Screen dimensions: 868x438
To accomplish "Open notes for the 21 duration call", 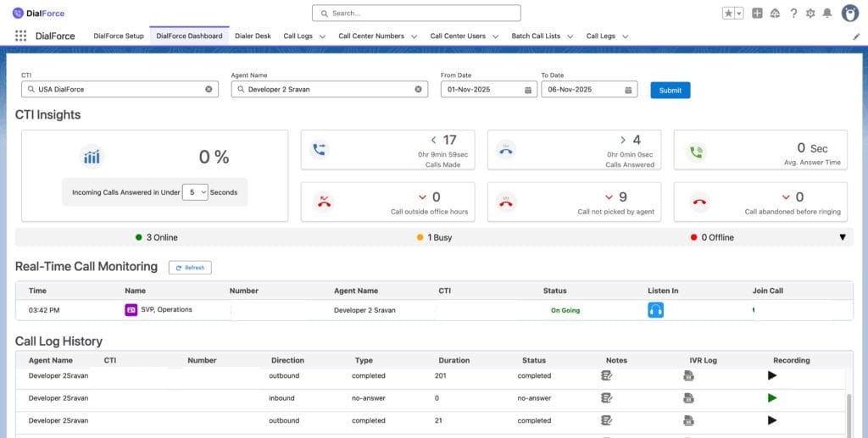I will tap(606, 420).
